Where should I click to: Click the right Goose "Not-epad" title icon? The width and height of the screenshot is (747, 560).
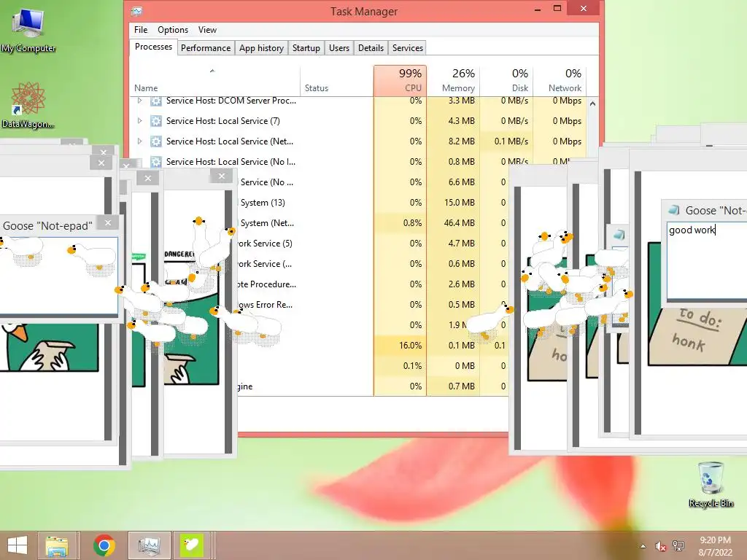[x=674, y=210]
